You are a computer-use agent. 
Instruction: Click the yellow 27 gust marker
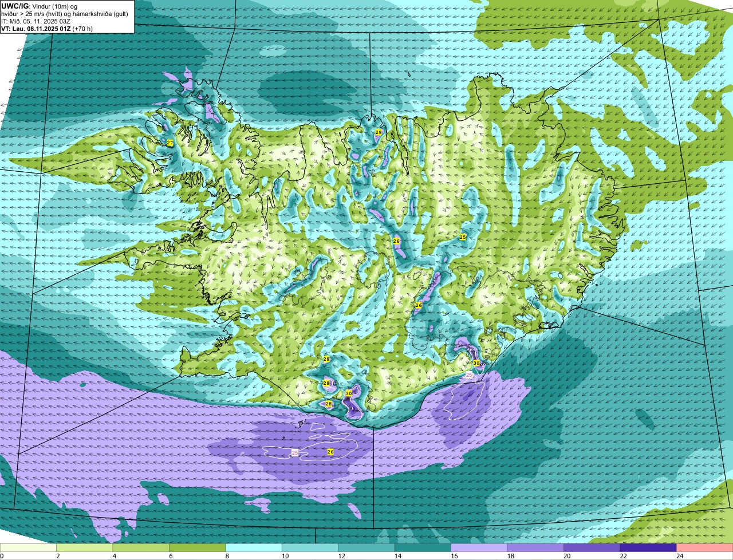coord(170,143)
